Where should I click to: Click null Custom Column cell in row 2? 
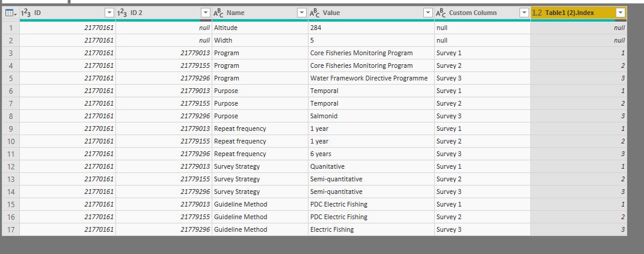(x=483, y=41)
